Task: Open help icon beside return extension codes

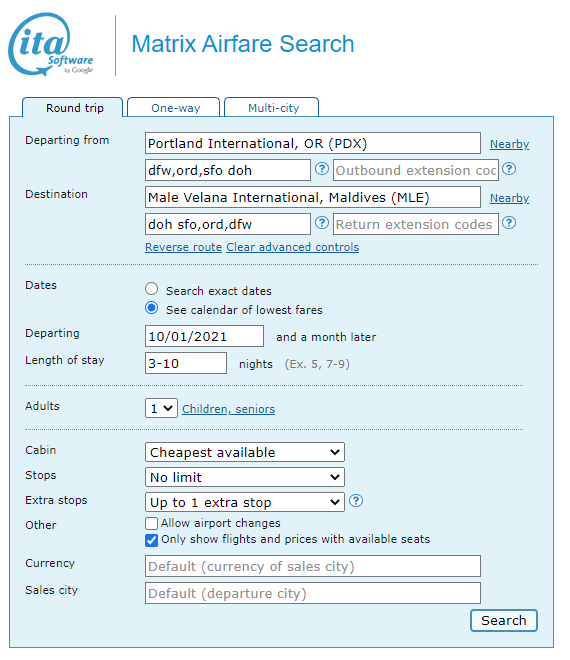Action: [x=509, y=223]
